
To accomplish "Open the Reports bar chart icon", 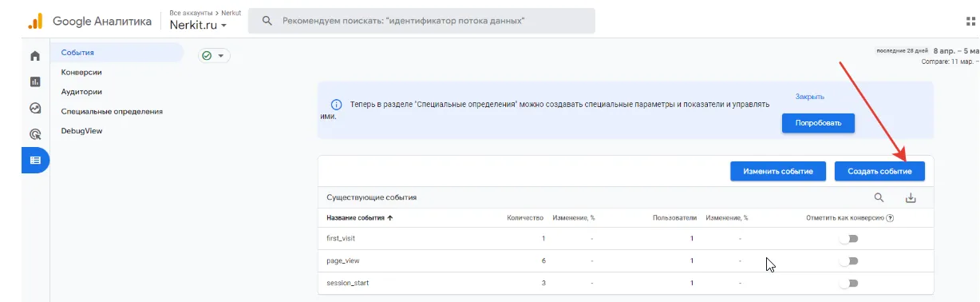I will [35, 81].
